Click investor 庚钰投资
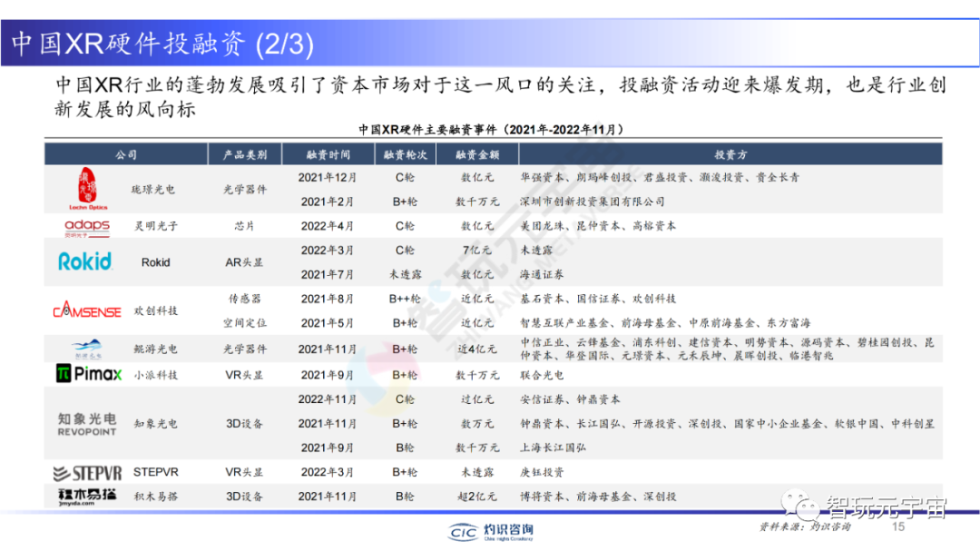Image resolution: width=980 pixels, height=551 pixels. click(x=542, y=471)
